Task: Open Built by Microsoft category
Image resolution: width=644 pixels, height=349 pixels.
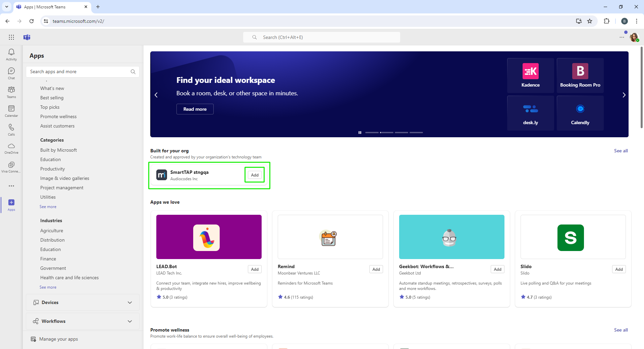Action: click(x=58, y=150)
